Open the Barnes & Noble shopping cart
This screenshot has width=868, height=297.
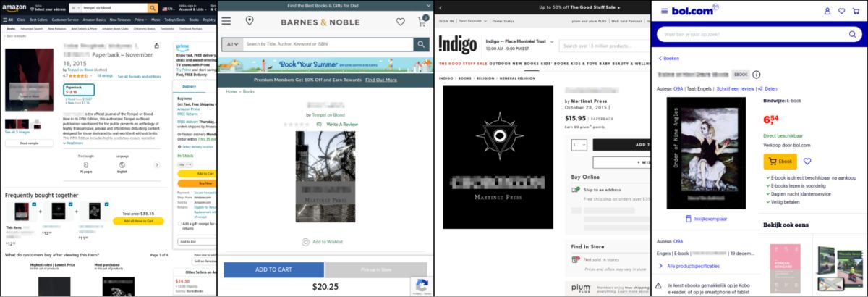click(422, 22)
